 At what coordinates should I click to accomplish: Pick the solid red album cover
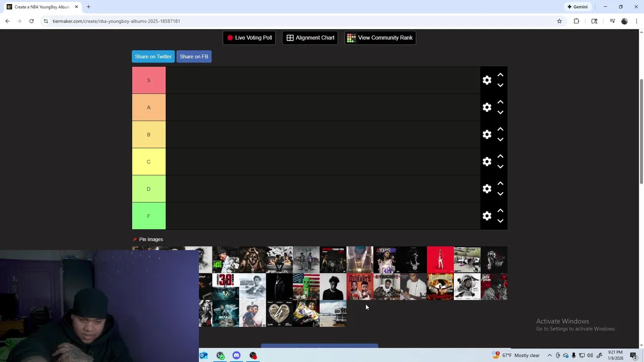(440, 259)
